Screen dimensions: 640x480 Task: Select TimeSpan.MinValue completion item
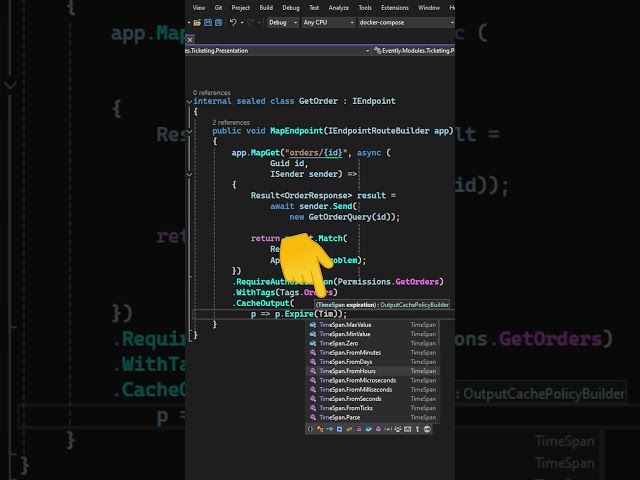(x=372, y=334)
